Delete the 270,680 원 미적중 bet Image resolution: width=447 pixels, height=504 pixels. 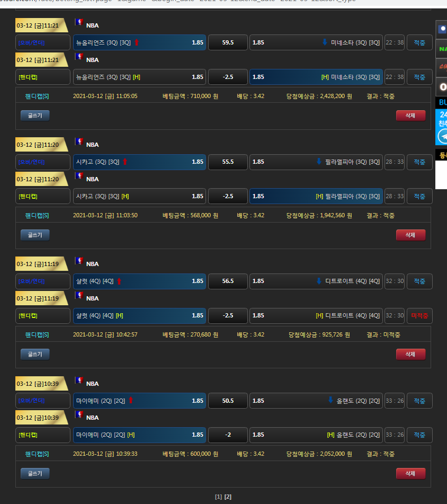(x=410, y=354)
